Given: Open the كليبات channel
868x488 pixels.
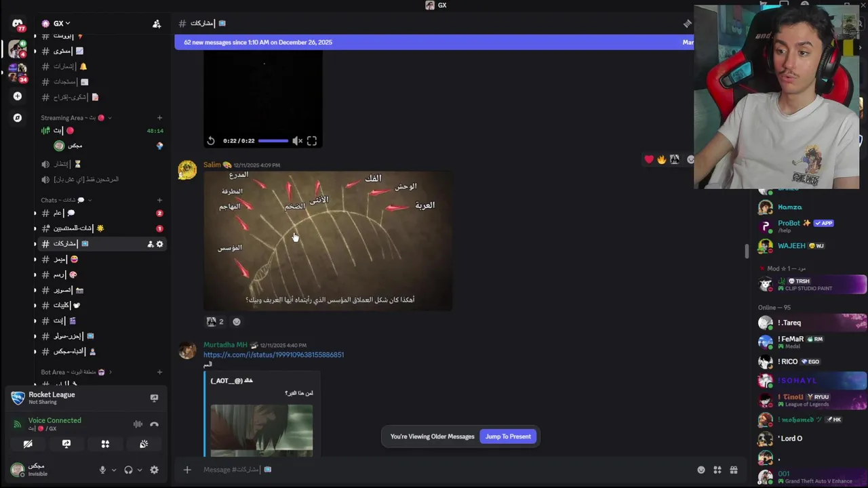Looking at the screenshot, I should [x=100, y=305].
